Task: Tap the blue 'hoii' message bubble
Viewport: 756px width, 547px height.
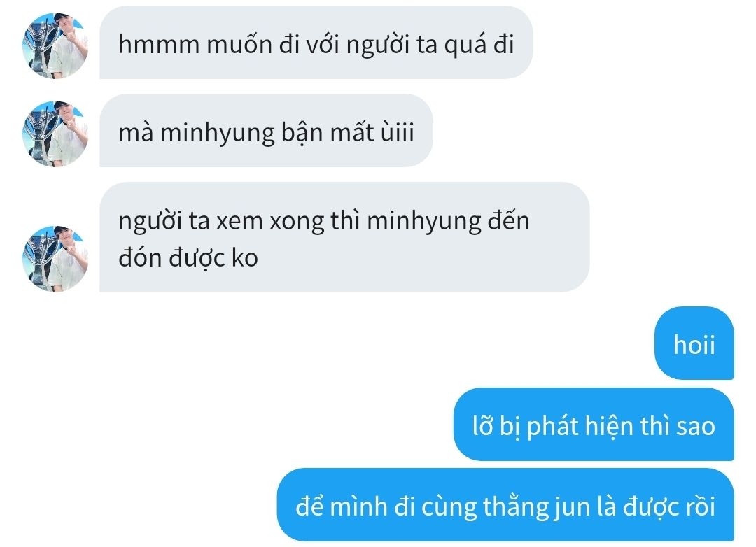Action: click(694, 343)
